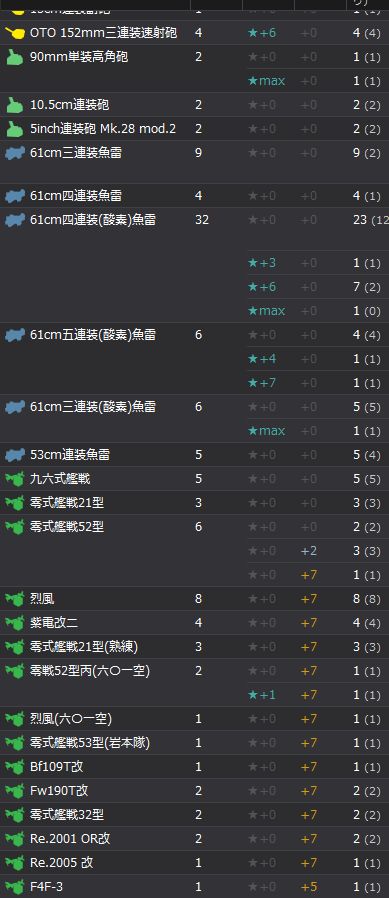Click the plane icon beside 烈風(六〇一空)
The image size is (389, 898).
pos(15,719)
